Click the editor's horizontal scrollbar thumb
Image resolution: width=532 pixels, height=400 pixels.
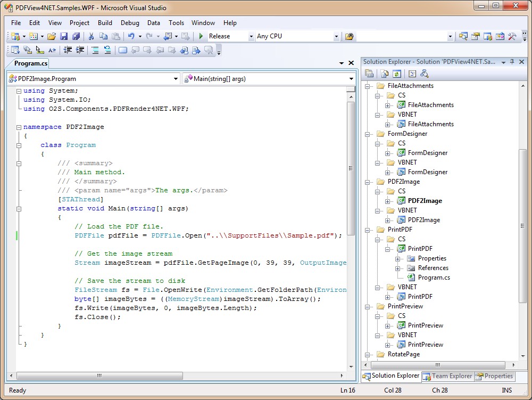pos(98,375)
